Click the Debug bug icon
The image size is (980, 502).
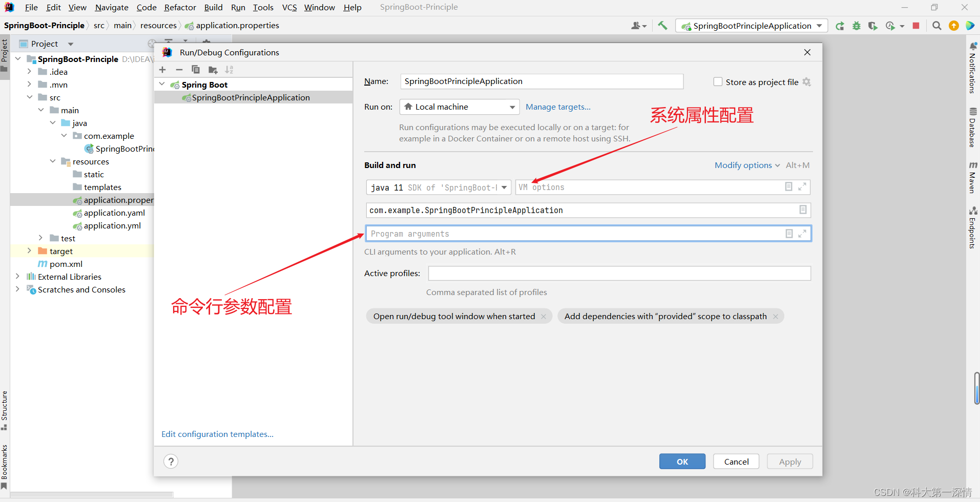click(x=857, y=26)
